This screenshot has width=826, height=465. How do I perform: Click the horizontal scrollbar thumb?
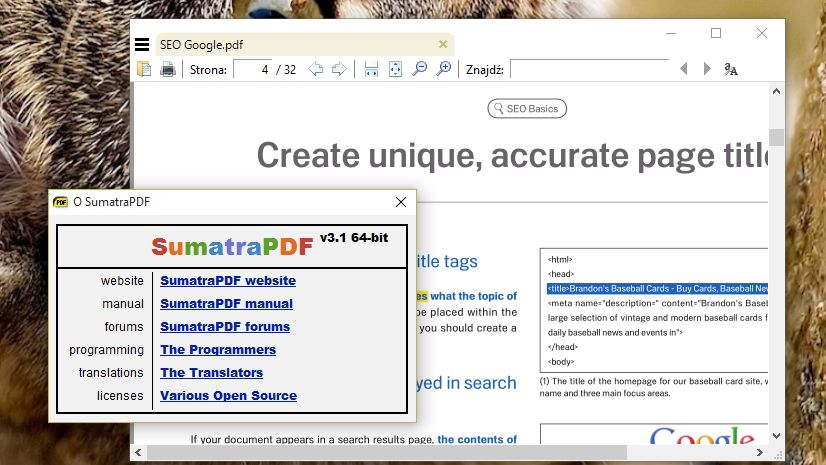tap(387, 452)
